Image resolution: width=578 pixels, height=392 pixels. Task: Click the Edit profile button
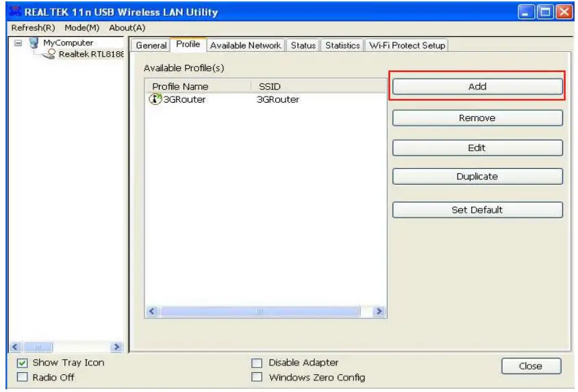click(x=477, y=148)
